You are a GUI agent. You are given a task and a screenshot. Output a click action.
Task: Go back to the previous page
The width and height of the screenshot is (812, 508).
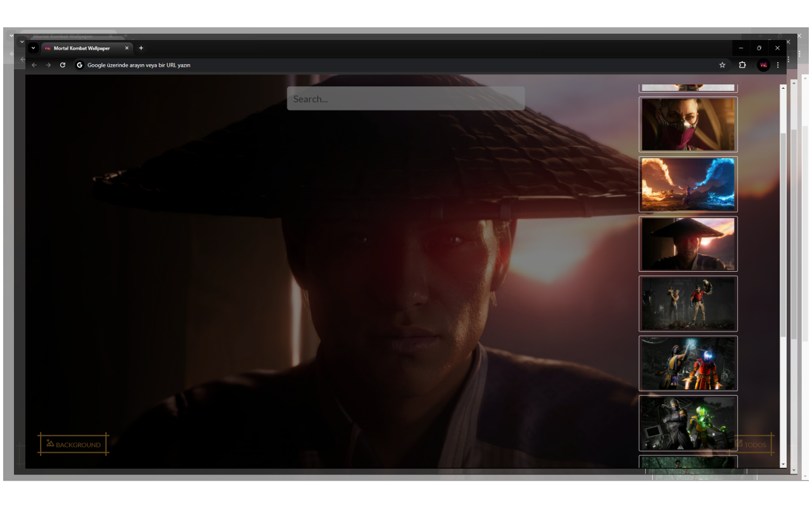click(x=34, y=65)
